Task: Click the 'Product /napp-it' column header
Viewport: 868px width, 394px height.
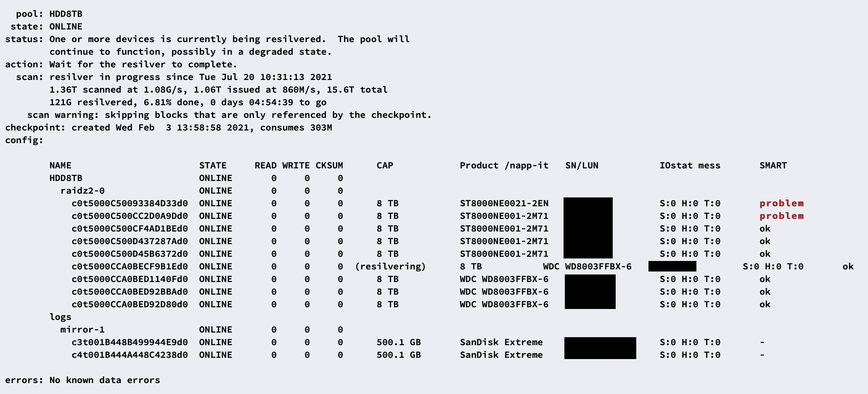Action: [x=504, y=165]
